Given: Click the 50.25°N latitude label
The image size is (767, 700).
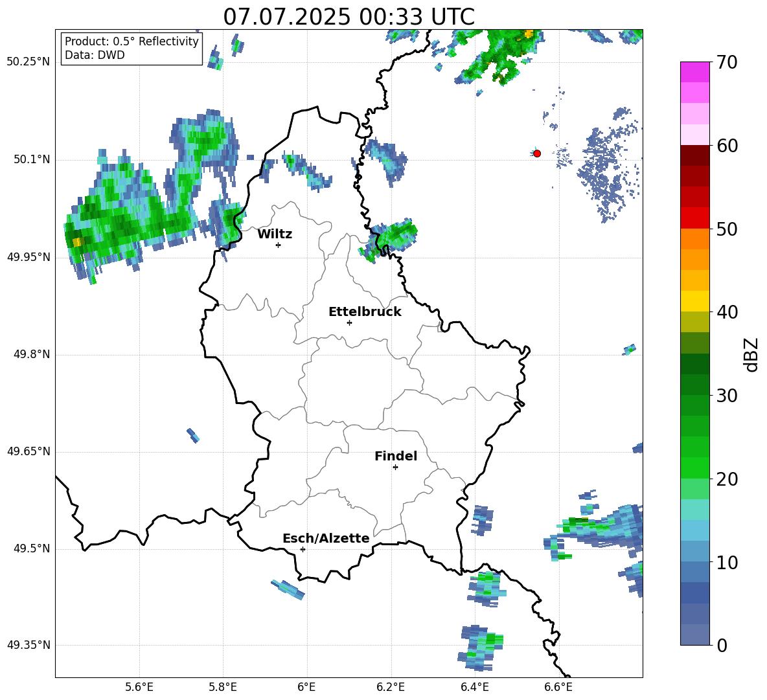Looking at the screenshot, I should 29,62.
